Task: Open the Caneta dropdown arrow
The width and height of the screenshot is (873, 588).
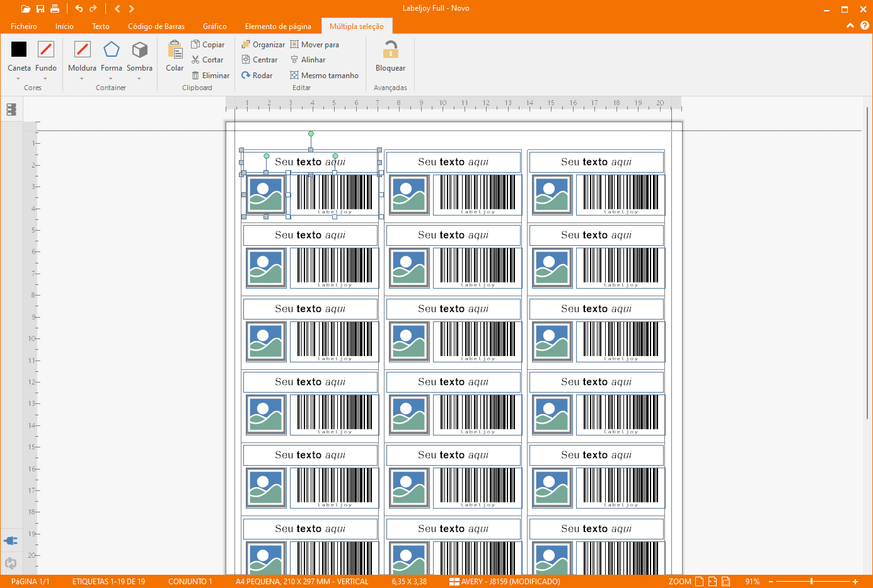Action: pos(18,79)
